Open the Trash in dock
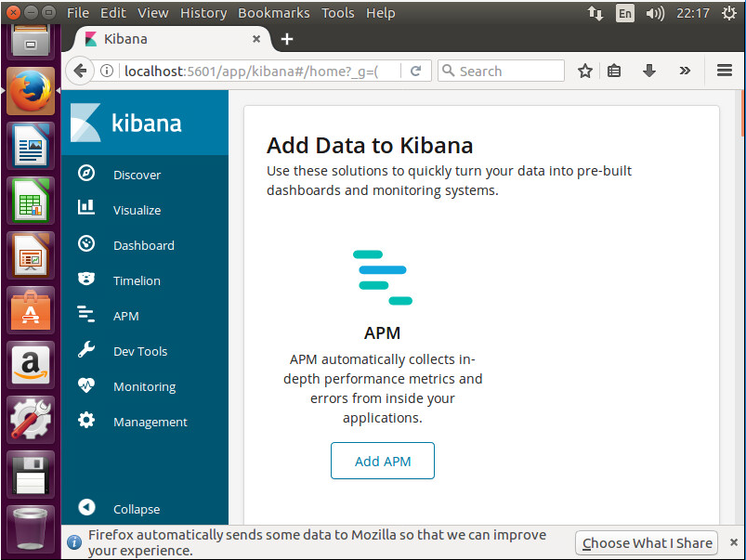The image size is (746, 560). coord(31,529)
